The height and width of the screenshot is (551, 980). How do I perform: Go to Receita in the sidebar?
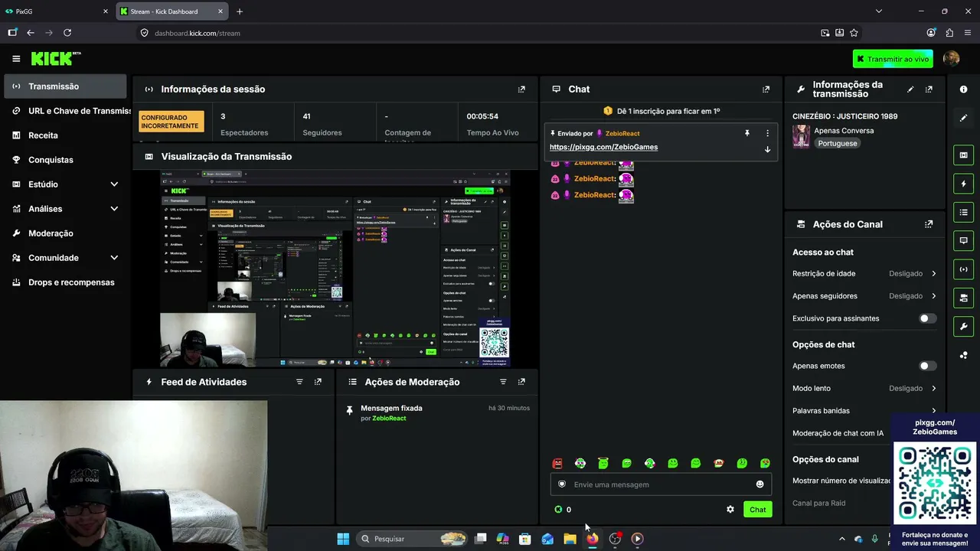[64, 135]
